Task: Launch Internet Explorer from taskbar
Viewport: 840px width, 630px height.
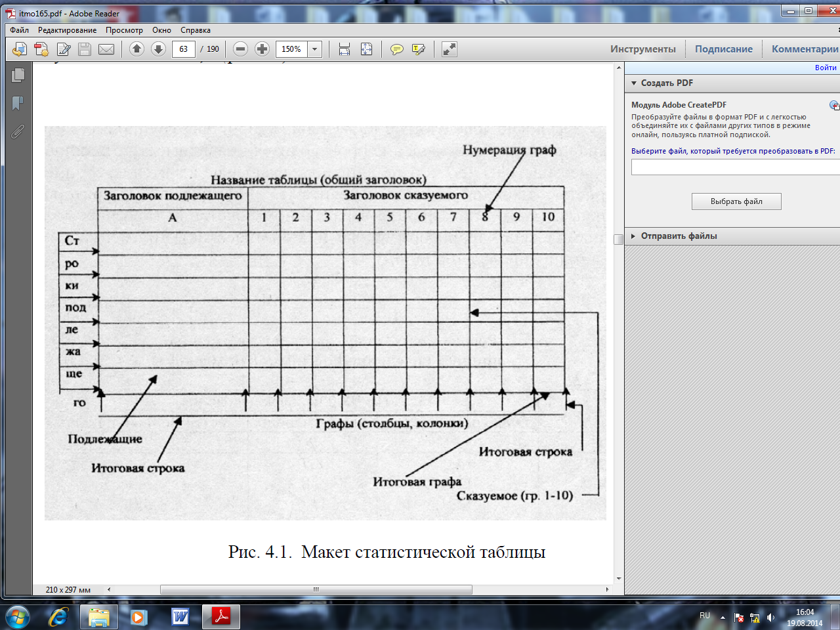Action: (x=58, y=617)
